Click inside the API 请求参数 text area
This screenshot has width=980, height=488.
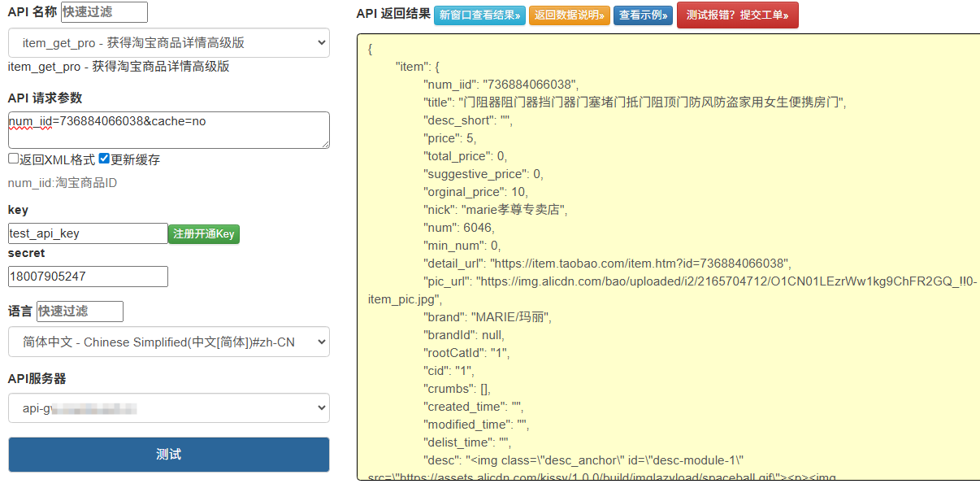point(167,130)
